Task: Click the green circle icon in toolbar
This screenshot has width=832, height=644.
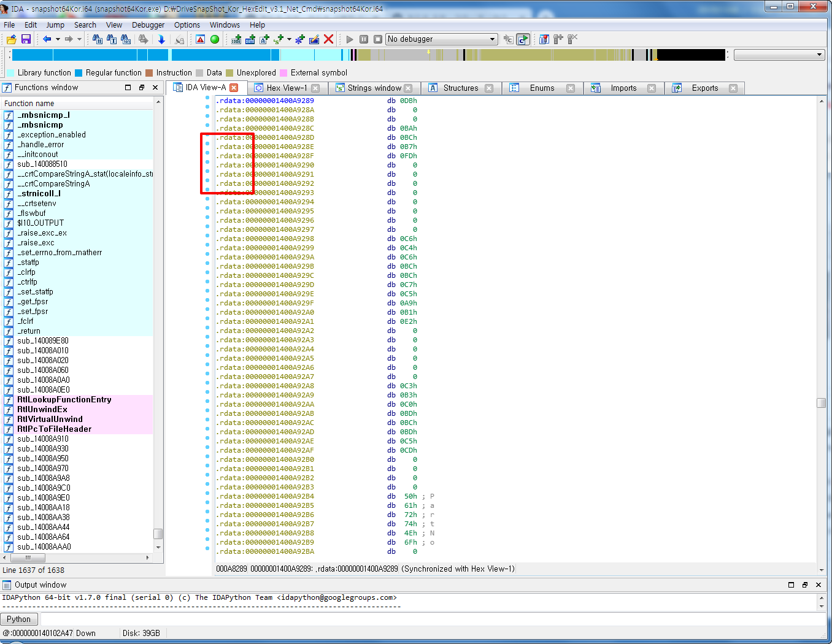Action: (x=215, y=39)
